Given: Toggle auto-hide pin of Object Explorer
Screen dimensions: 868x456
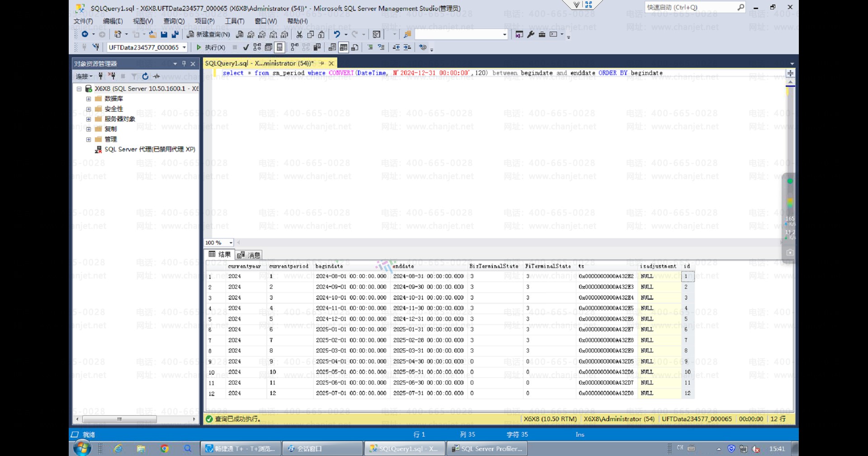Looking at the screenshot, I should [184, 64].
